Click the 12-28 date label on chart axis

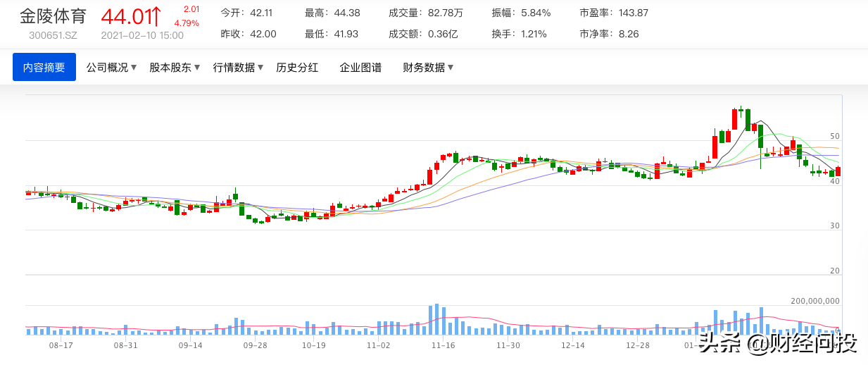[x=638, y=345]
